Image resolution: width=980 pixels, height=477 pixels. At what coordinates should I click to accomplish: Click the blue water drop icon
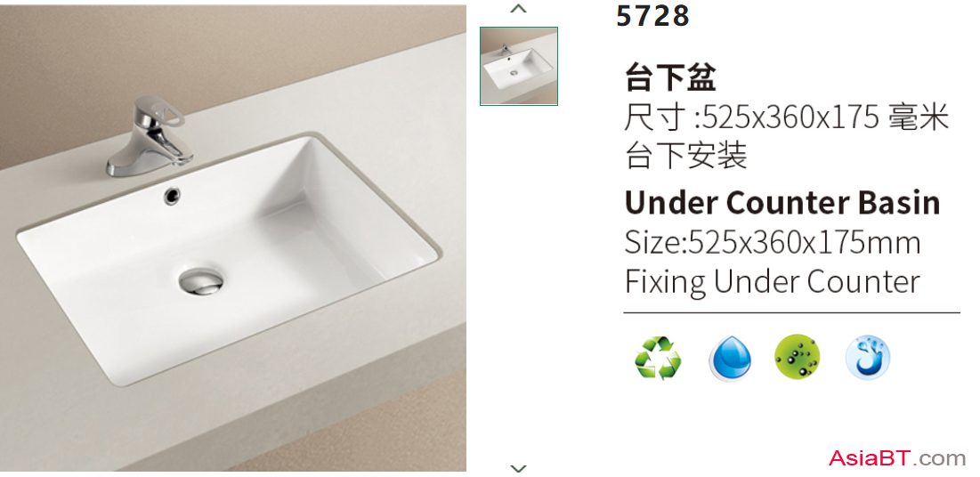click(x=729, y=359)
